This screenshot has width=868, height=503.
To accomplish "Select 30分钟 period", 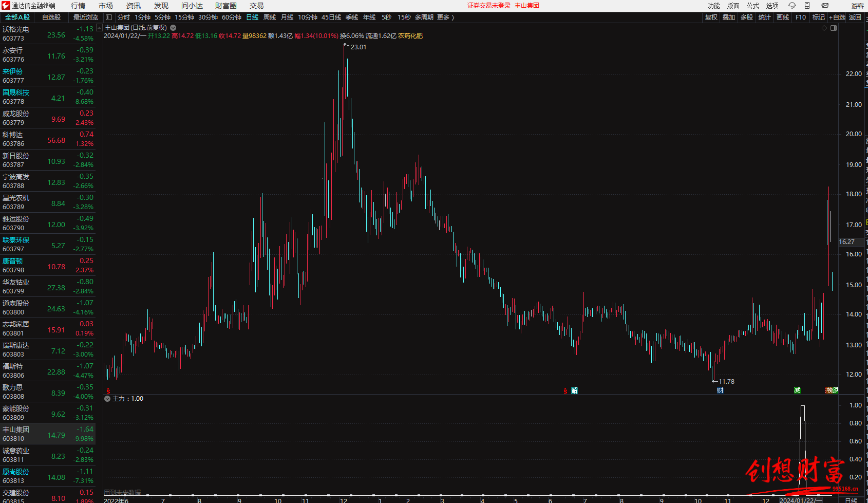I will click(x=208, y=17).
